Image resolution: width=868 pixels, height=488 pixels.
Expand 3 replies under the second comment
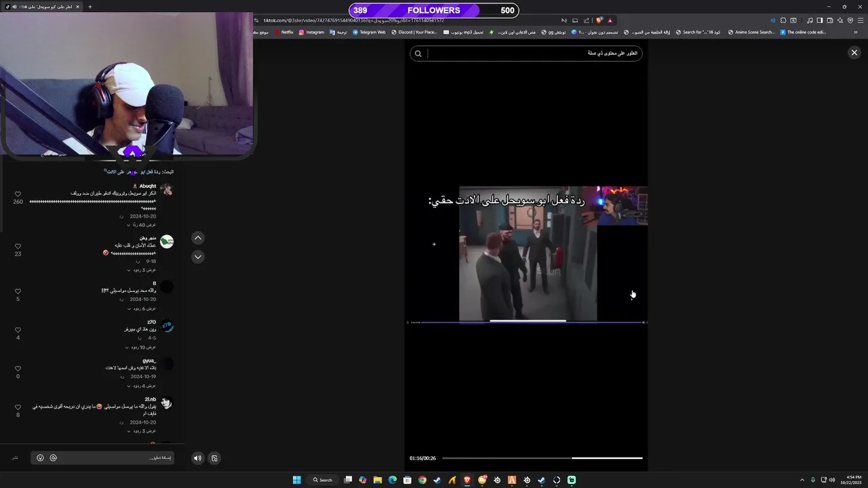point(140,270)
